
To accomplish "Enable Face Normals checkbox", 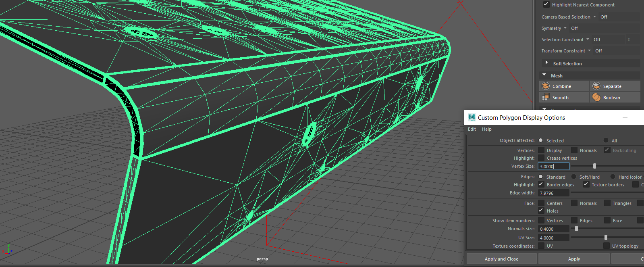I will [x=574, y=203].
